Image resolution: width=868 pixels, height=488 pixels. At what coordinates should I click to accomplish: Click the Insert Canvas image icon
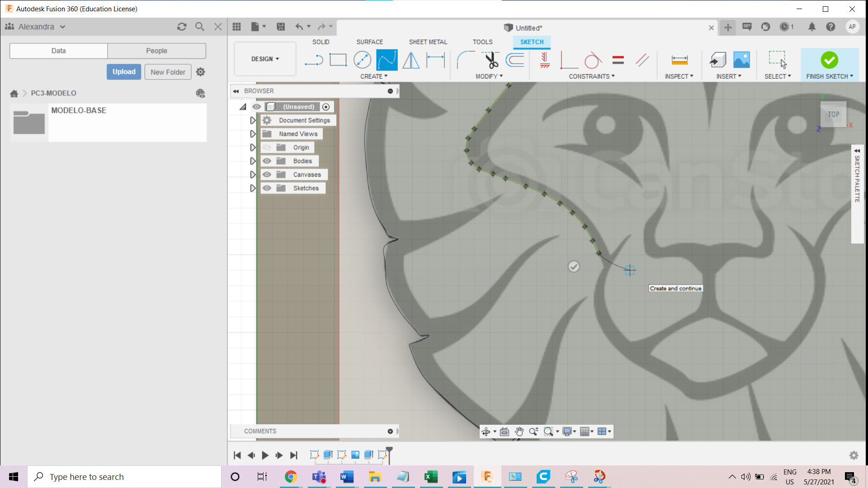(x=741, y=60)
